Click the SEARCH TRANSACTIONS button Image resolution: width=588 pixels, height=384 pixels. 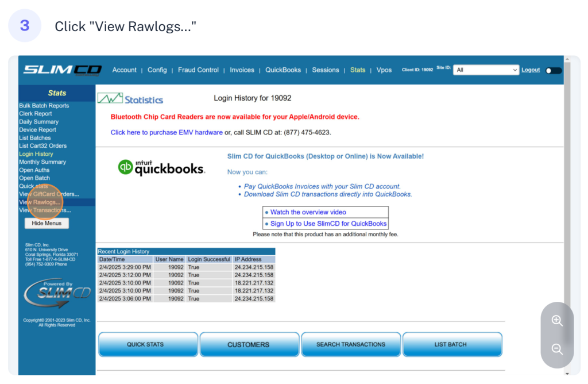[351, 344]
